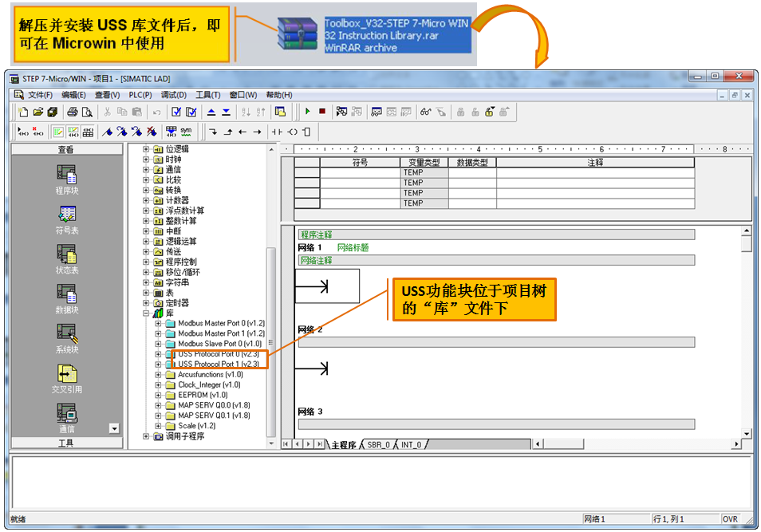The image size is (761, 532).
Task: Select MAP SERV Q0.0 (v1.8)
Action: pos(214,405)
